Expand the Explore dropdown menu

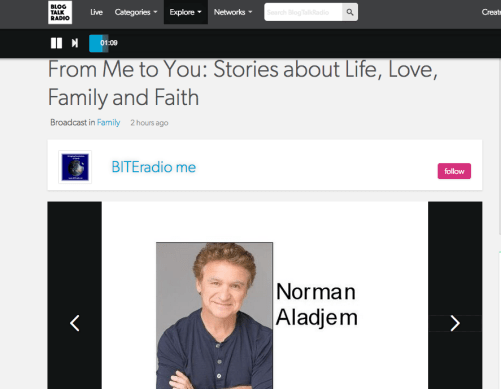[x=186, y=12]
